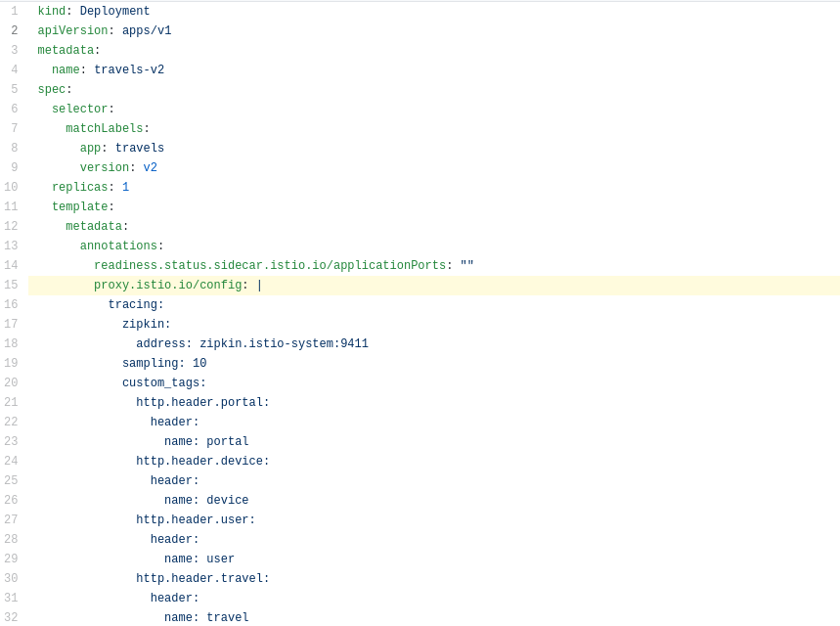
Task: Click the Deployment value on line 1
Action: coord(113,11)
